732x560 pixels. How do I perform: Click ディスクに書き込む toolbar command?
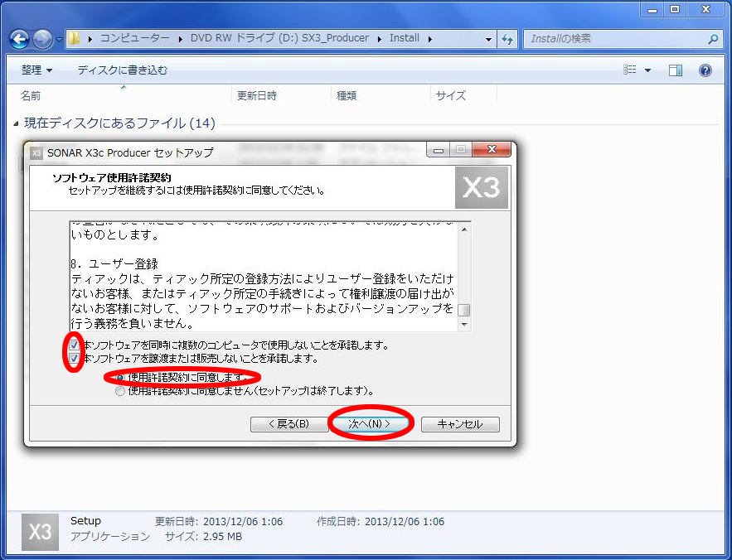coord(123,70)
